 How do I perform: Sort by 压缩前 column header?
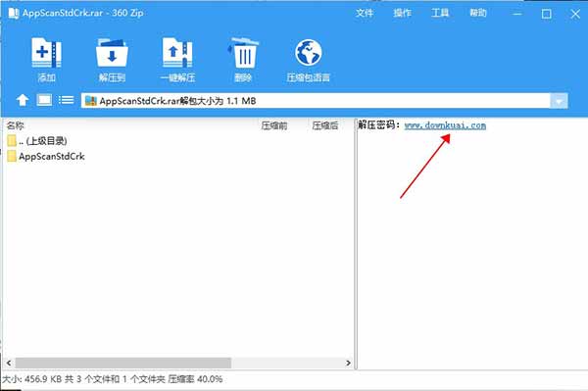(274, 125)
